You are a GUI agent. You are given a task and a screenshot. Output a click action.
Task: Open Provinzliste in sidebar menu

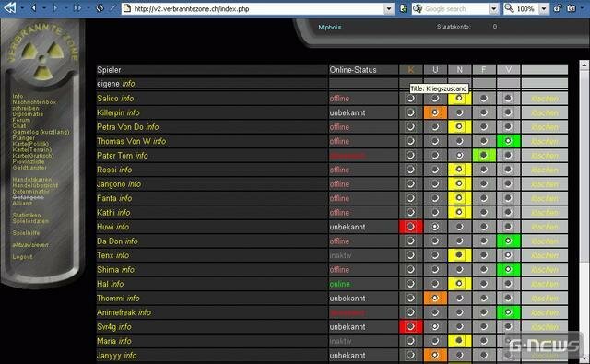tap(29, 161)
